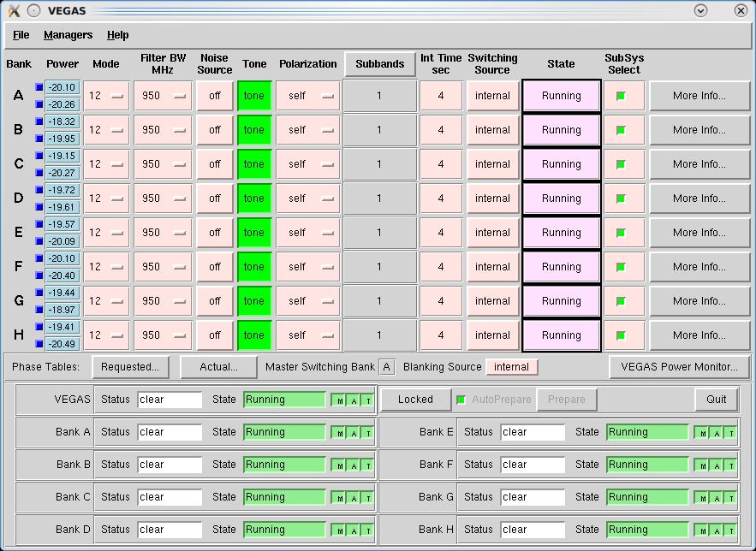Screen dimensions: 756x551
Task: Open the Polarization dropdown for Bank F
Action: pos(307,267)
